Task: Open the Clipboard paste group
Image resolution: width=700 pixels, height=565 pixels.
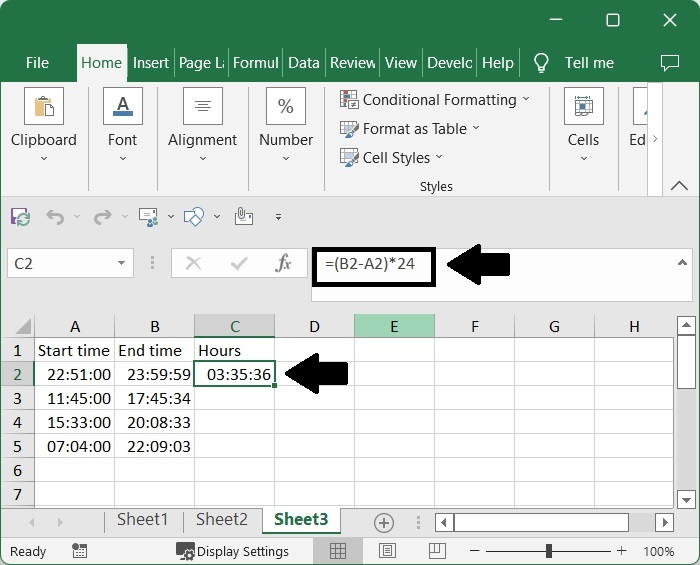Action: [x=44, y=106]
